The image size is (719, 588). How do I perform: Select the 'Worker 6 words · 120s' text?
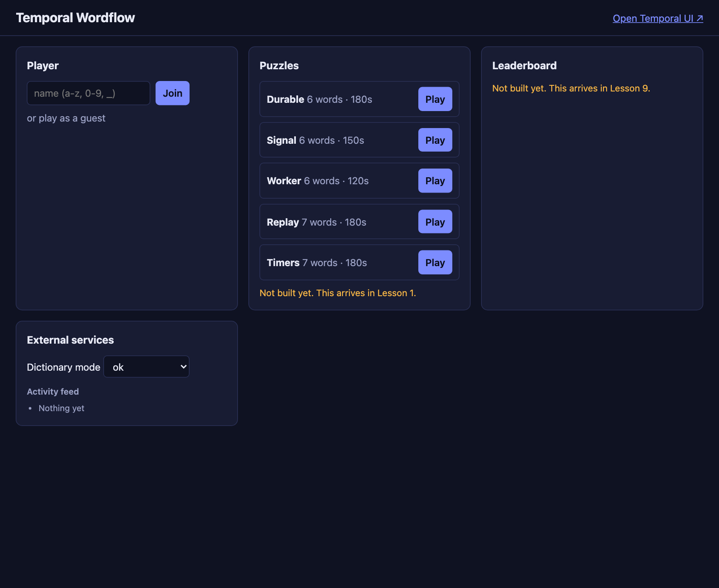(318, 181)
